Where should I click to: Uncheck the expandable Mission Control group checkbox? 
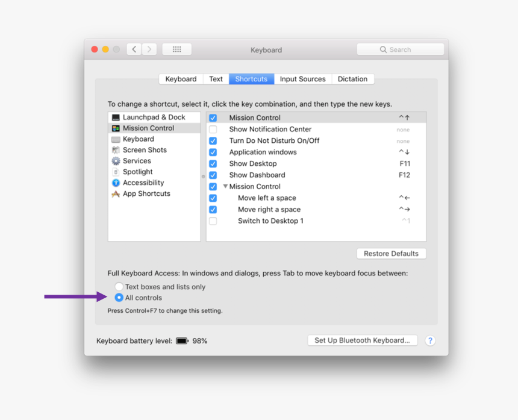pyautogui.click(x=213, y=186)
